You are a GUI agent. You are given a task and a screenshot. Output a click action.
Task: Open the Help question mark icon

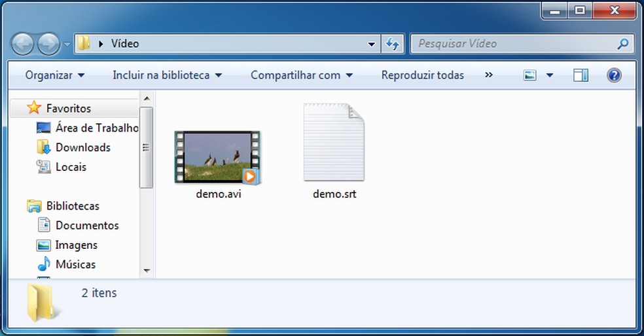614,75
